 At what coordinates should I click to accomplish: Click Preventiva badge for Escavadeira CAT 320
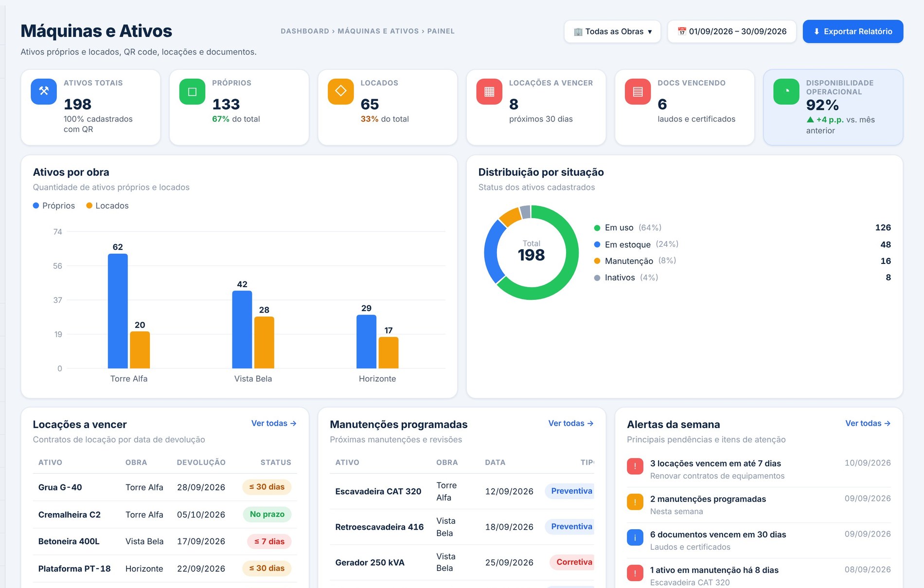[570, 491]
